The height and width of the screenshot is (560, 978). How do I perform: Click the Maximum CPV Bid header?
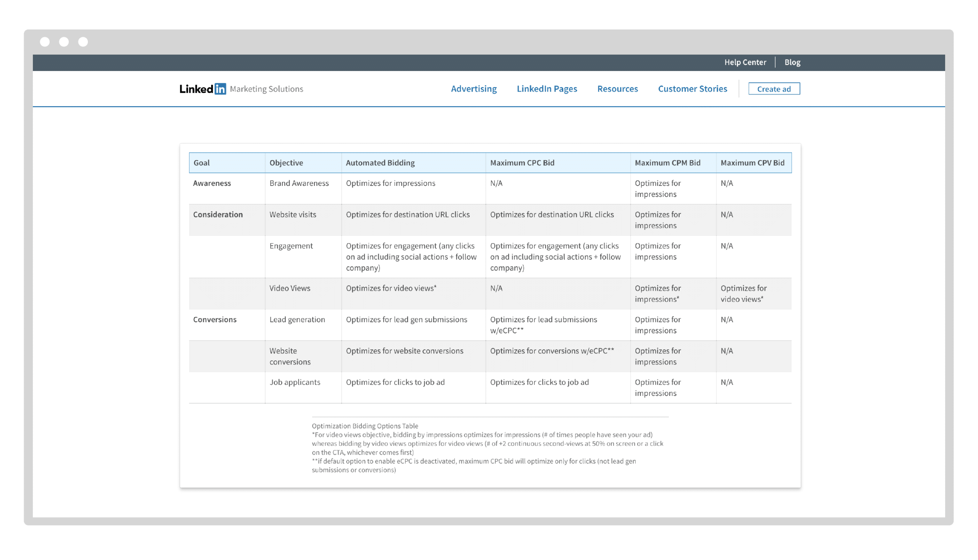click(x=752, y=163)
